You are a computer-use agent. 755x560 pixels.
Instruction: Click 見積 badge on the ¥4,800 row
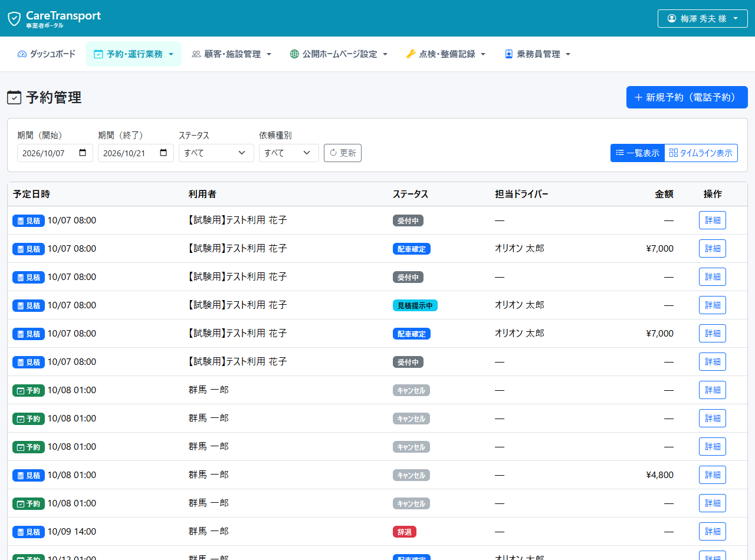click(28, 475)
